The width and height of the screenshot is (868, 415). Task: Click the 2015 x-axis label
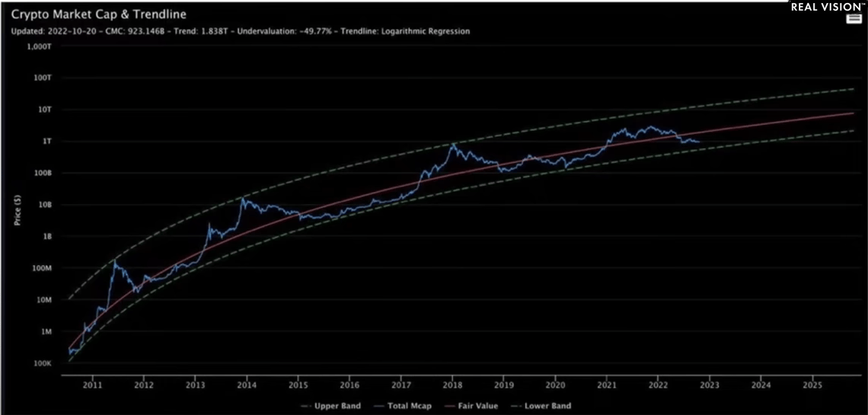point(298,384)
